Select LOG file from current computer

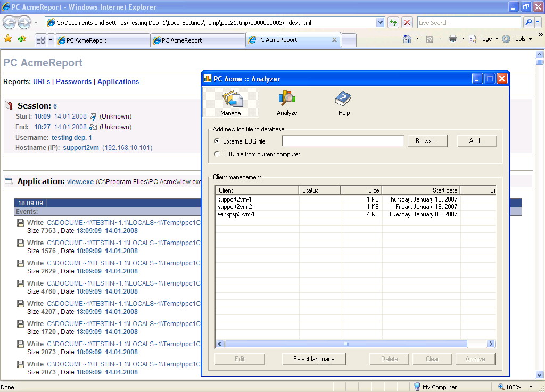point(217,154)
